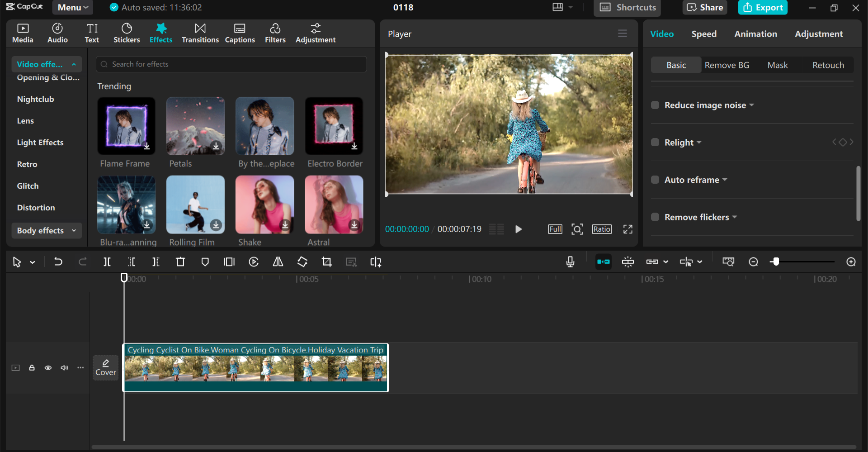Click the Shortcuts button
This screenshot has width=868, height=452.
click(x=627, y=7)
